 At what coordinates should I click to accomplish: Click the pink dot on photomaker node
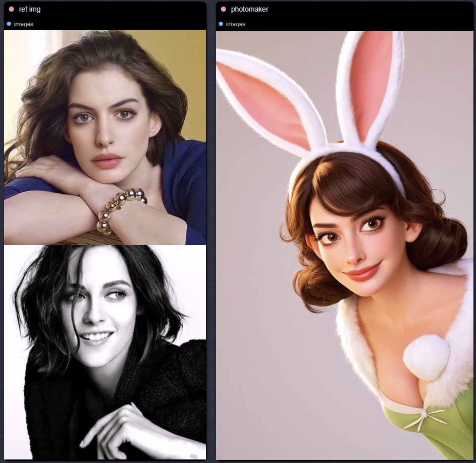[224, 9]
